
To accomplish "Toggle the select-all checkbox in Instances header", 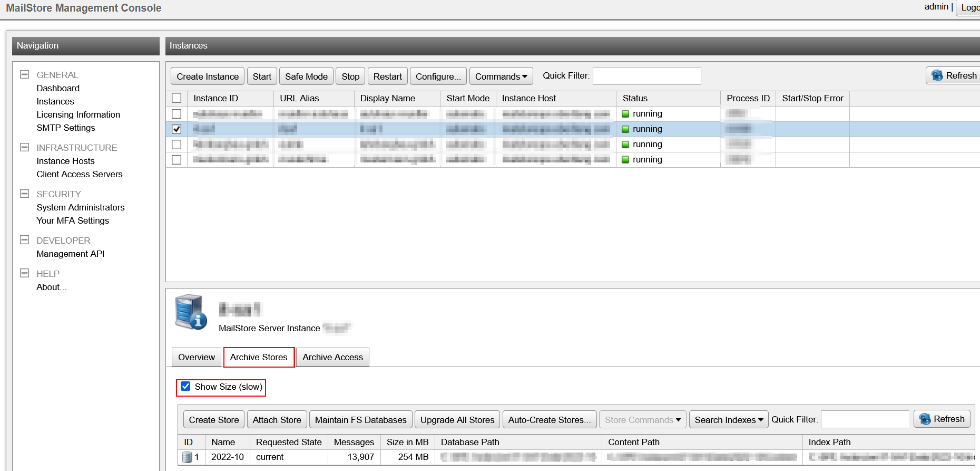I will coord(177,98).
